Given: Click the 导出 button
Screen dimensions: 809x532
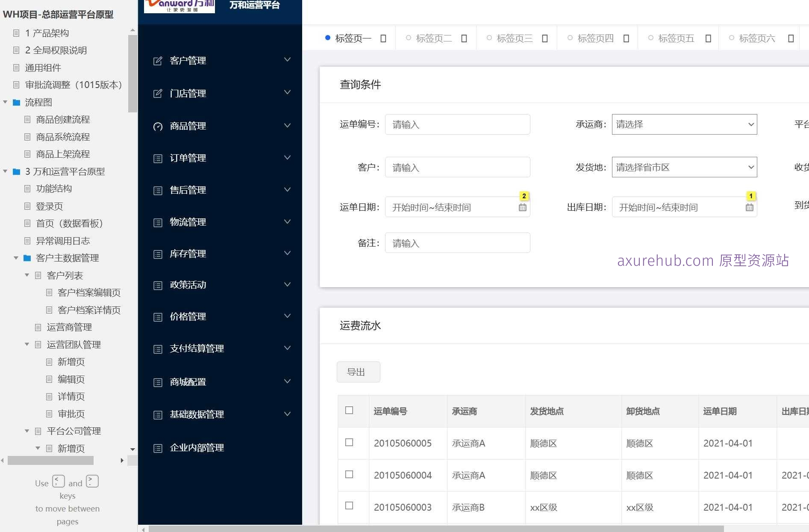Looking at the screenshot, I should click(358, 372).
